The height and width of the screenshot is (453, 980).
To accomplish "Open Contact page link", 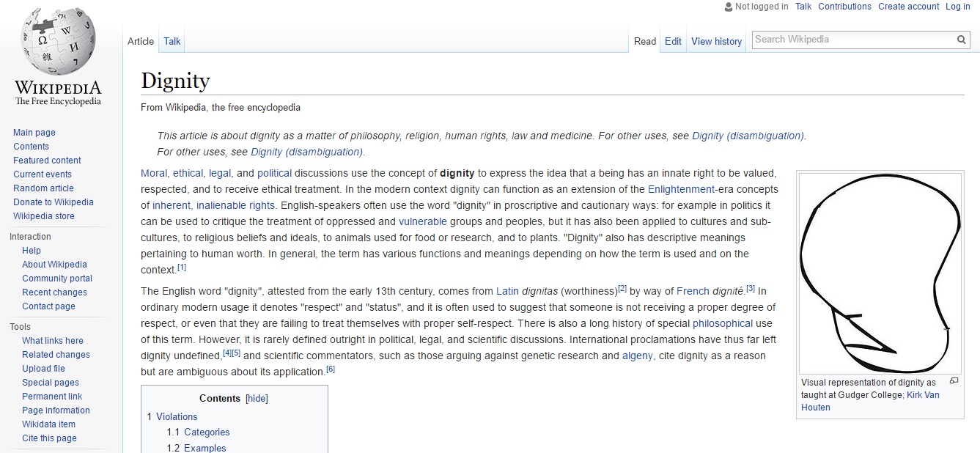I will point(48,306).
